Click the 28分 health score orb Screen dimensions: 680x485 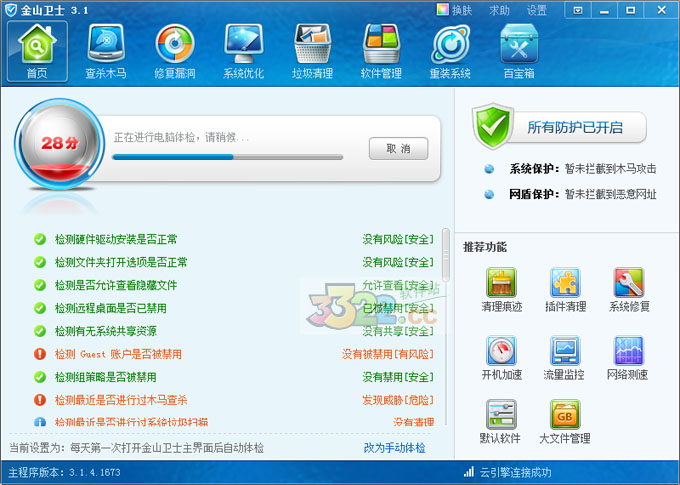[59, 144]
